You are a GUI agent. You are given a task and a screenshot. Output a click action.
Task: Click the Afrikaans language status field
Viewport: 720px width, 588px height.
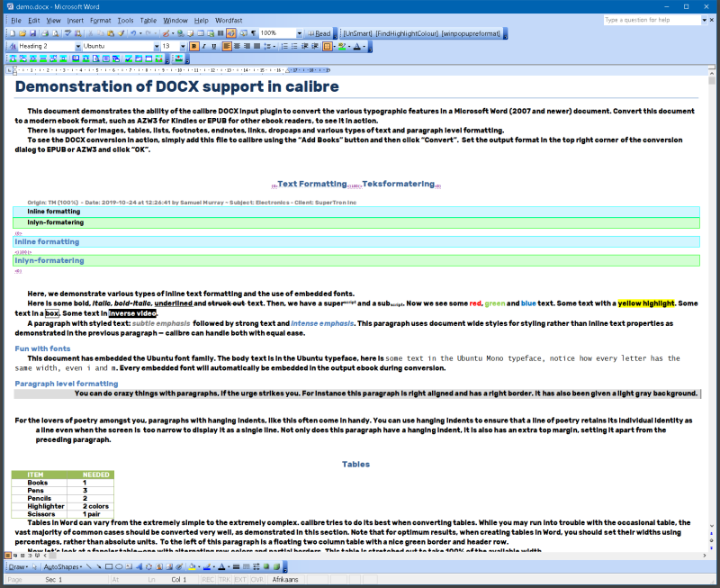tap(285, 579)
